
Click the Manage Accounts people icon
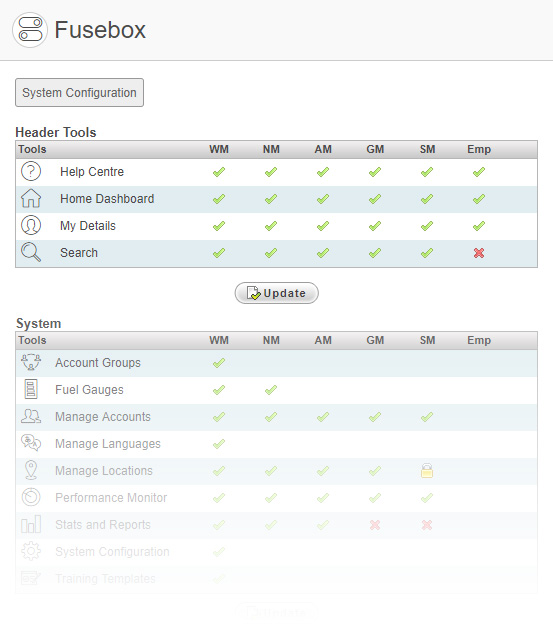31,417
